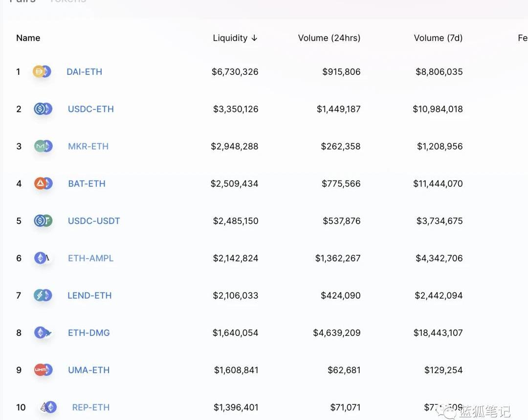Image resolution: width=528 pixels, height=420 pixels.
Task: Sort pairs by the Liquidity column
Action: 235,38
